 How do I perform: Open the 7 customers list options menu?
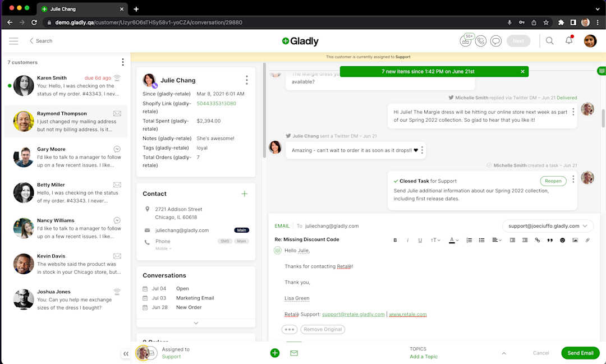point(123,62)
